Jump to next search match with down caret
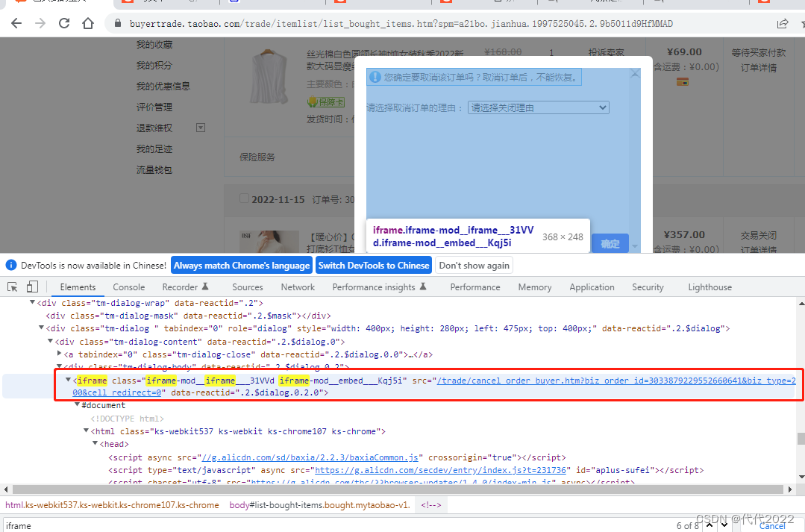 tap(724, 525)
